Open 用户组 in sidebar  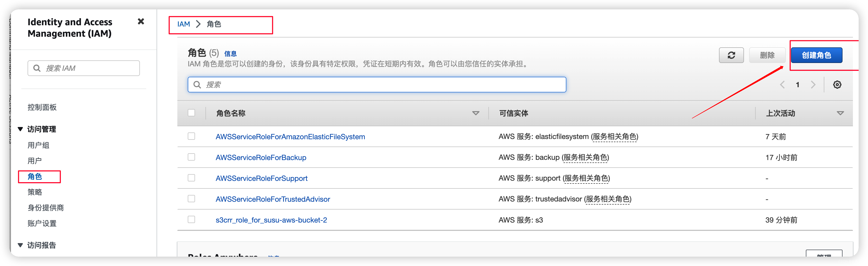(x=38, y=145)
